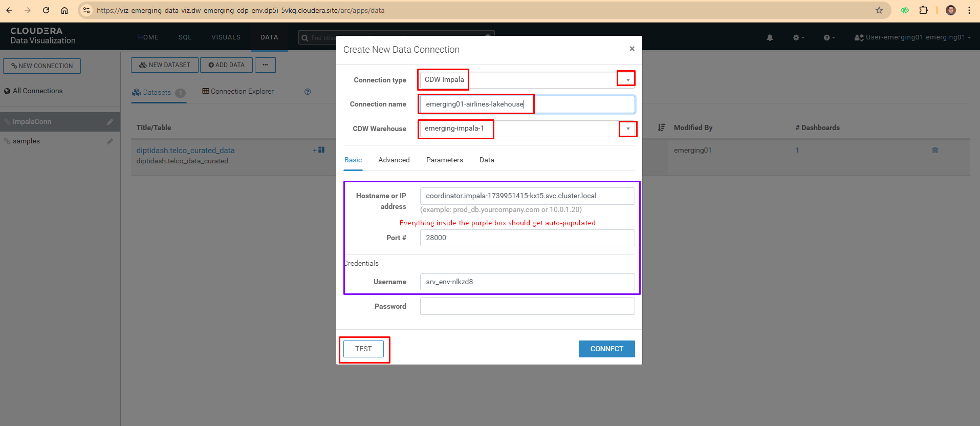Open the settings gear menu
Image resolution: width=980 pixels, height=426 pixels.
click(798, 37)
